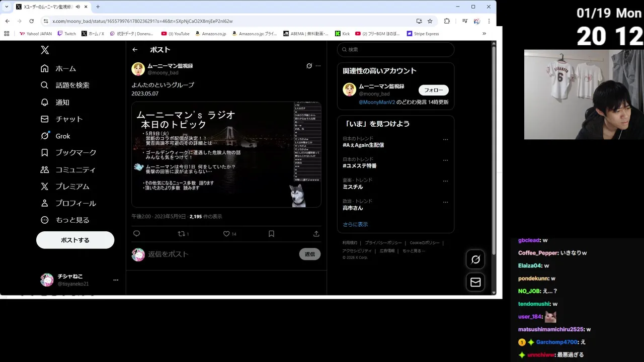Screen dimensions: 644x362
Task: Open Chrome three-dot menu
Action: [489, 21]
